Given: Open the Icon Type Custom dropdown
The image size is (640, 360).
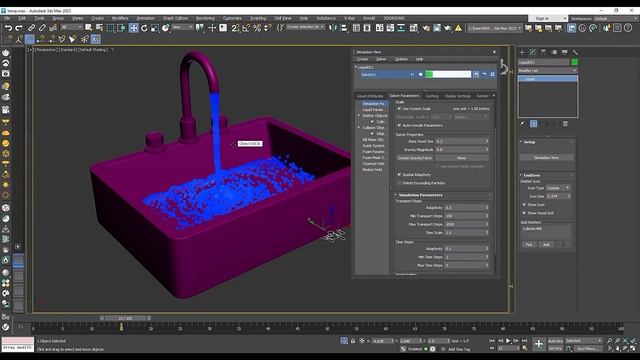Looking at the screenshot, I should (558, 188).
